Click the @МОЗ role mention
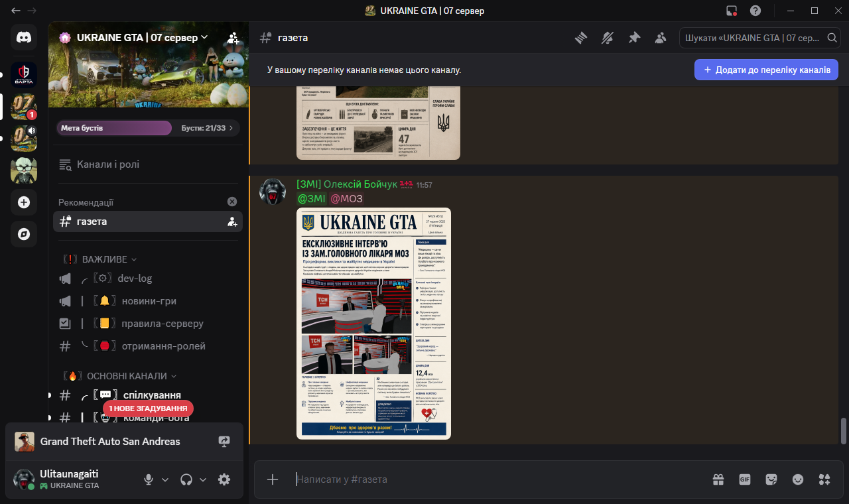 point(346,198)
